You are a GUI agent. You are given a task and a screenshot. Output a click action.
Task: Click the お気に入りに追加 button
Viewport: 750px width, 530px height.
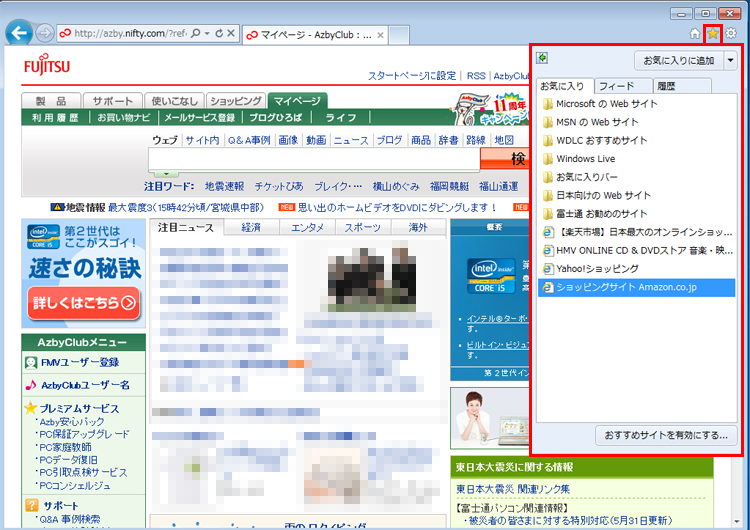[679, 60]
